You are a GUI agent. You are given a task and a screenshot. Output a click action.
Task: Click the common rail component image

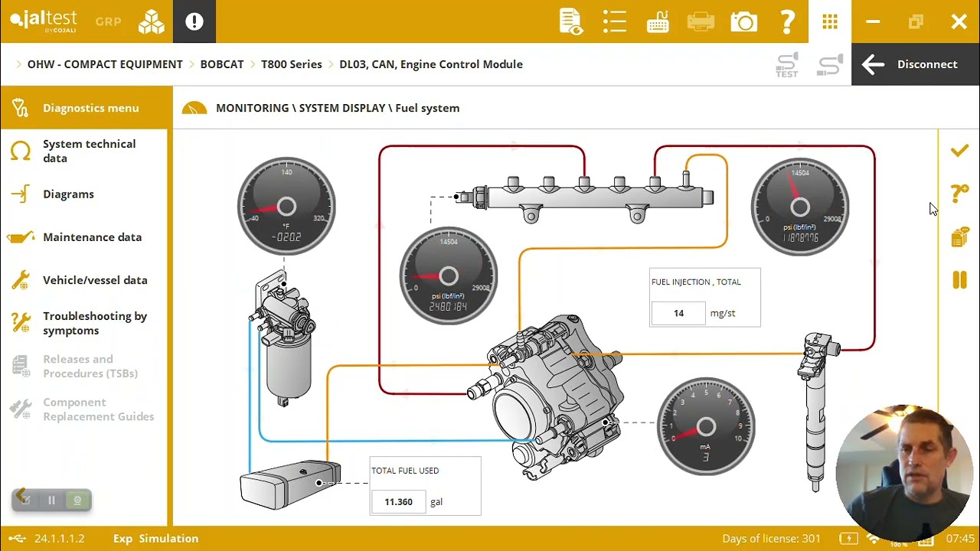pyautogui.click(x=586, y=199)
